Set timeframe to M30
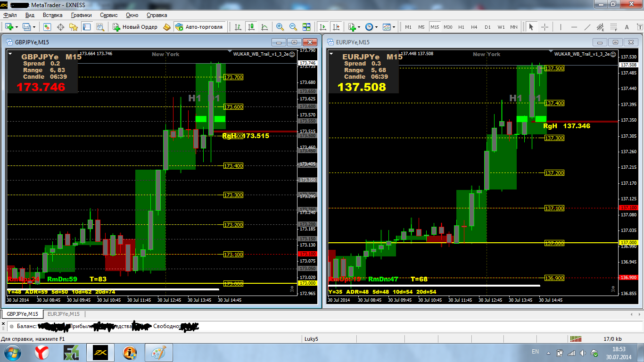Screen dimensions: 644x362 point(448,27)
